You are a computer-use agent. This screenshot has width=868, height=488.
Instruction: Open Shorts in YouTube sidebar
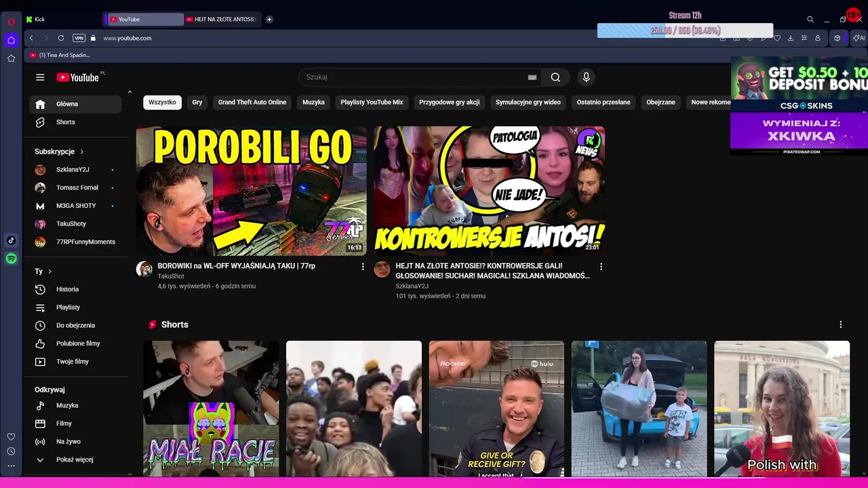click(75, 122)
